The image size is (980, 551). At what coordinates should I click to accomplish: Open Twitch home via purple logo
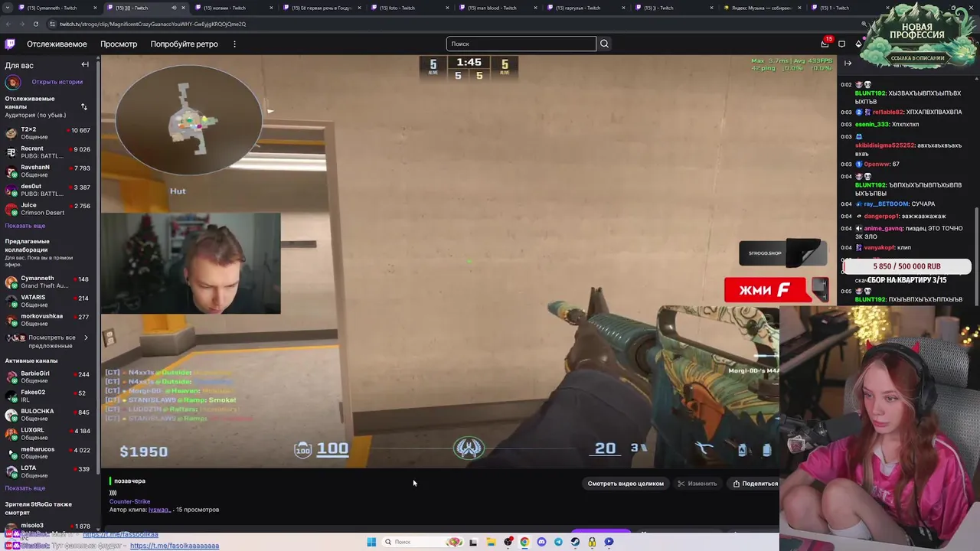10,44
